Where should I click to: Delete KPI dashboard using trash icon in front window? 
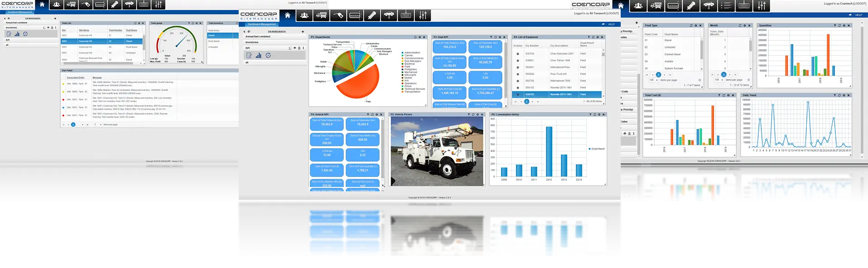click(x=299, y=48)
